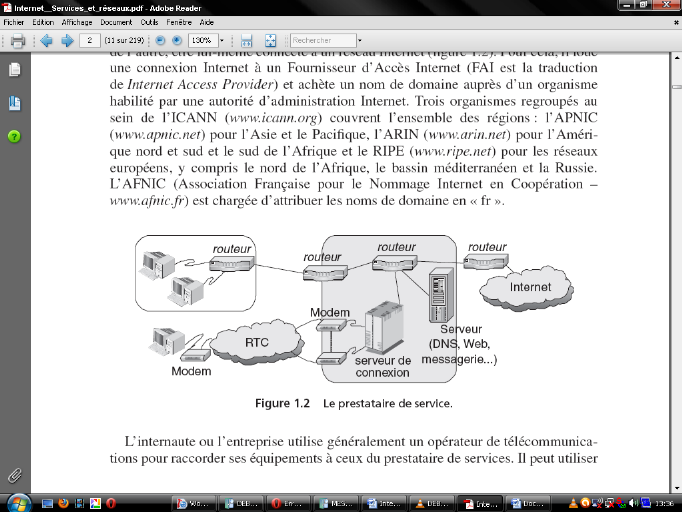Image resolution: width=682 pixels, height=512 pixels.
Task: Open the Pages panel in sidebar
Action: (x=14, y=70)
